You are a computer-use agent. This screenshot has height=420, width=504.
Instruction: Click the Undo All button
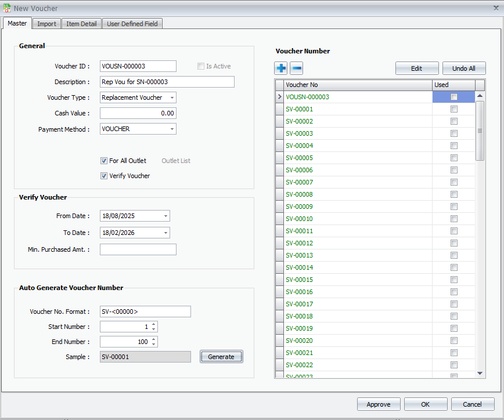click(463, 68)
